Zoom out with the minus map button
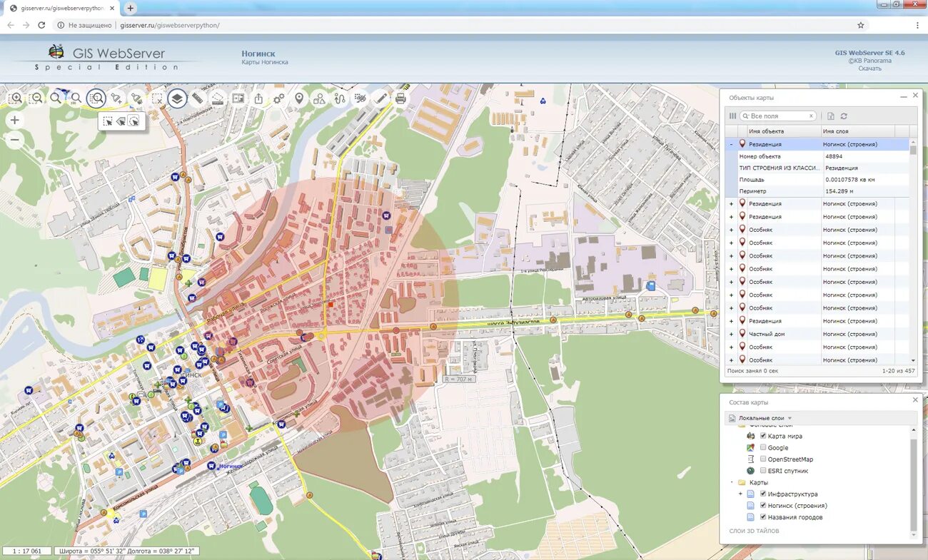This screenshot has width=928, height=560. coord(14,140)
